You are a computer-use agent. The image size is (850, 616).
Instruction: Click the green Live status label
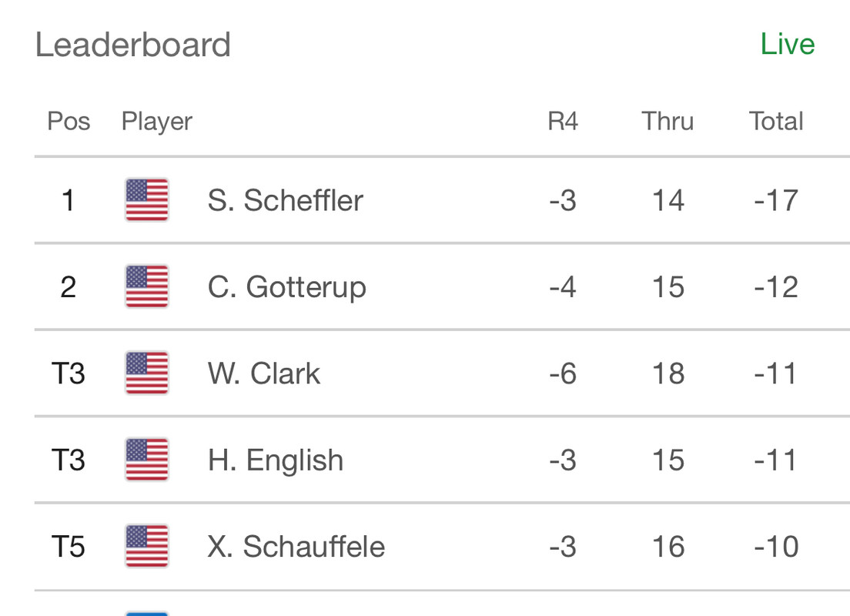click(x=787, y=44)
